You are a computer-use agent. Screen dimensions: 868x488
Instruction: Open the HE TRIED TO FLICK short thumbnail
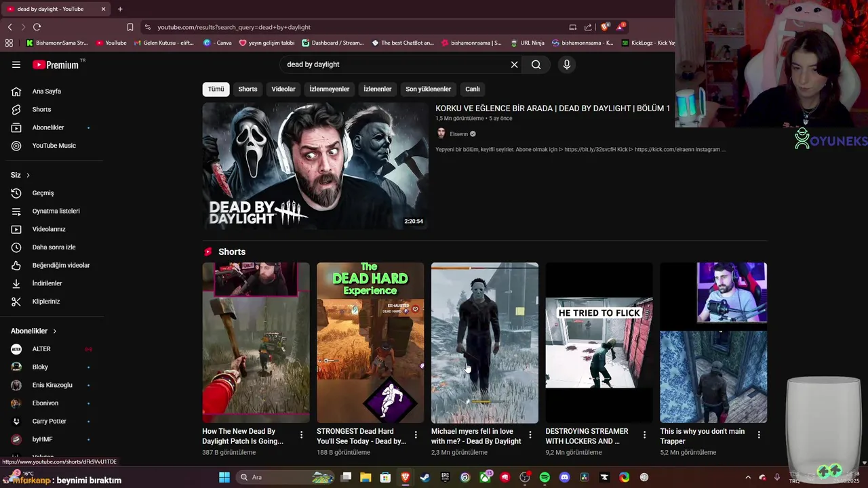tap(599, 343)
